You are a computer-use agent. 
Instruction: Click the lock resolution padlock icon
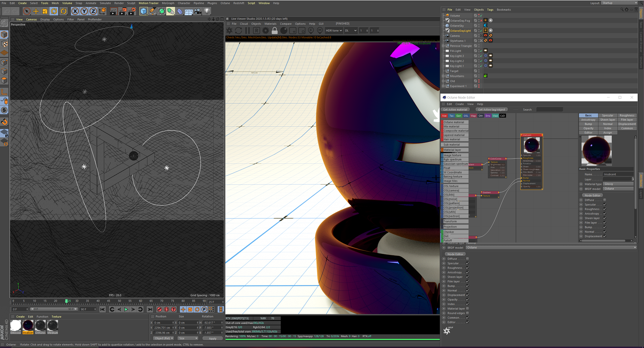275,31
